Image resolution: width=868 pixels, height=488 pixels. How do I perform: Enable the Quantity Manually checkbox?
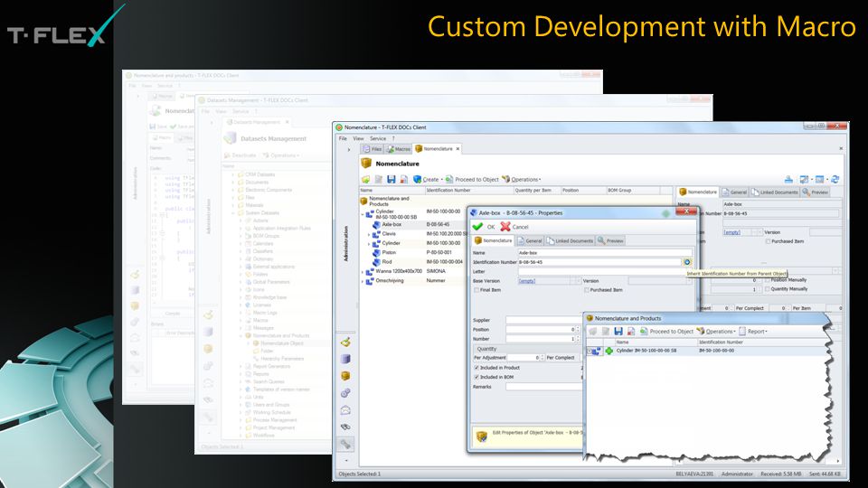pyautogui.click(x=768, y=289)
